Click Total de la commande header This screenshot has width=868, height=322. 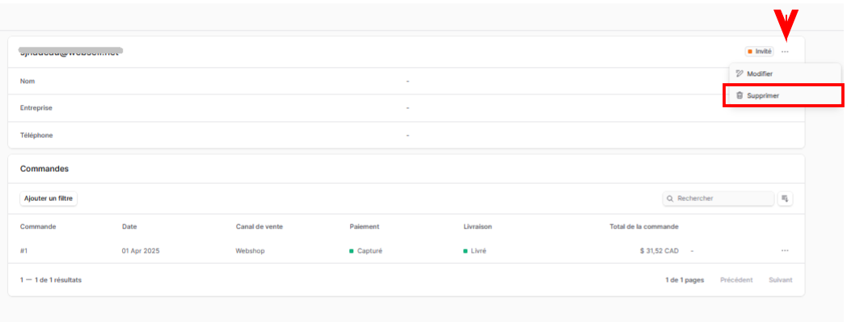[644, 227]
